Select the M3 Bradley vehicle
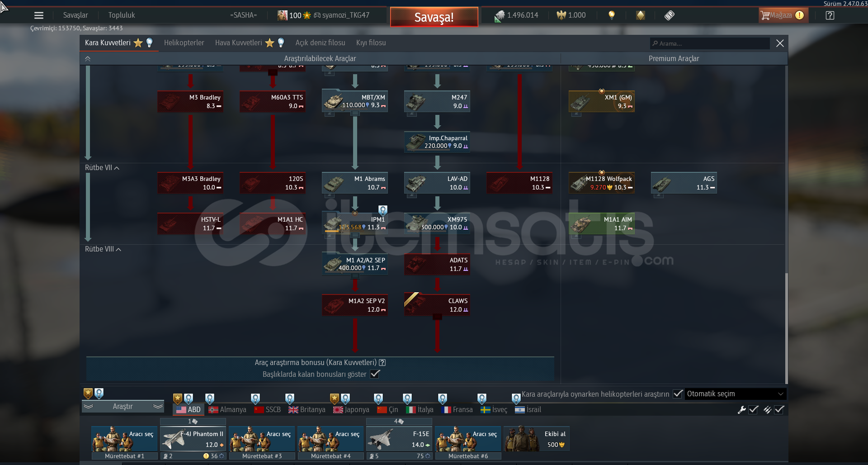868x465 pixels. [190, 102]
